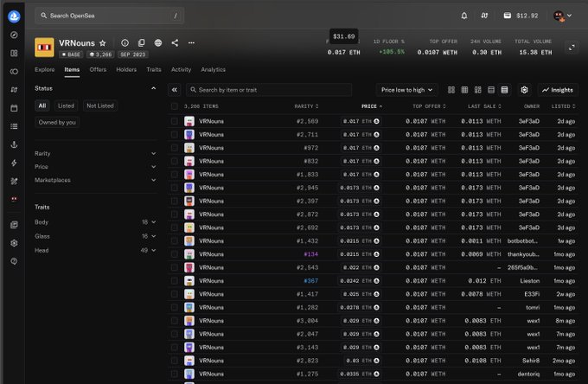Click Search by item or trait field
The image size is (588, 384).
coord(269,90)
